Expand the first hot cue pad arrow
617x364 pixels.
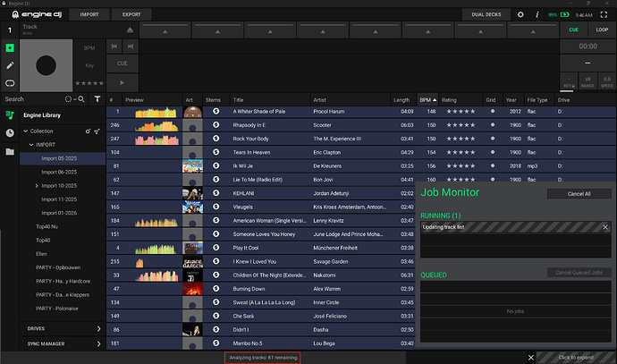click(165, 31)
